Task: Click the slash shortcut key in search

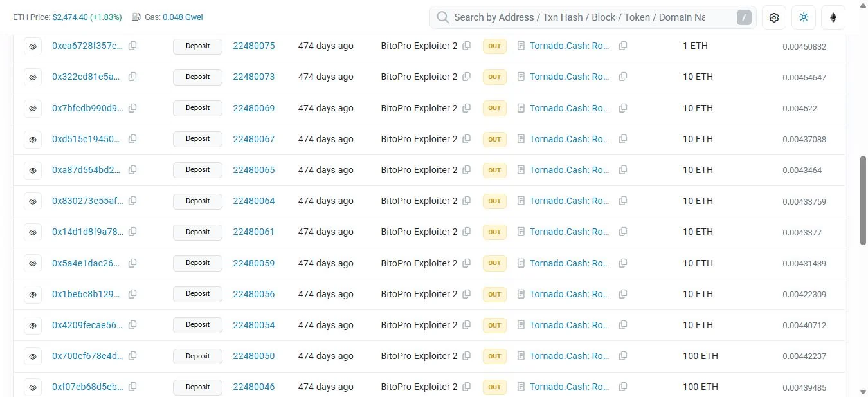Action: pos(744,17)
